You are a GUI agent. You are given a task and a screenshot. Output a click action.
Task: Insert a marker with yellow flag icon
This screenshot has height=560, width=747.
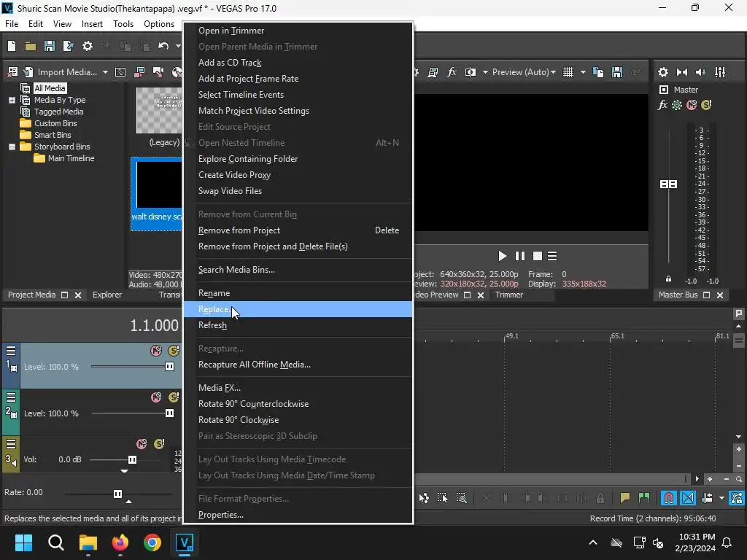tap(625, 498)
